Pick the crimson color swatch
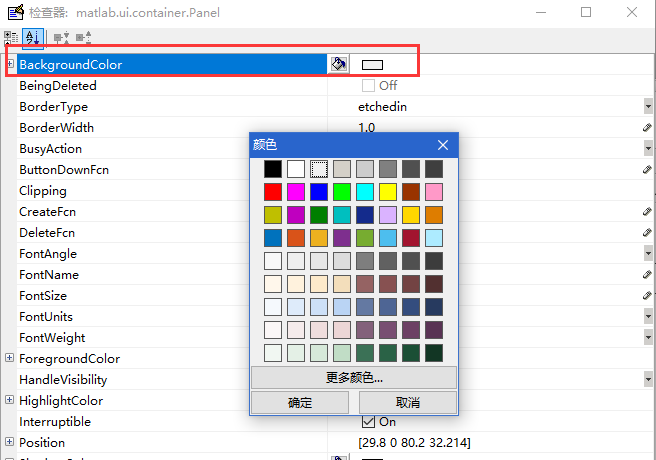Screen dimensions: 656x460 click(x=411, y=238)
